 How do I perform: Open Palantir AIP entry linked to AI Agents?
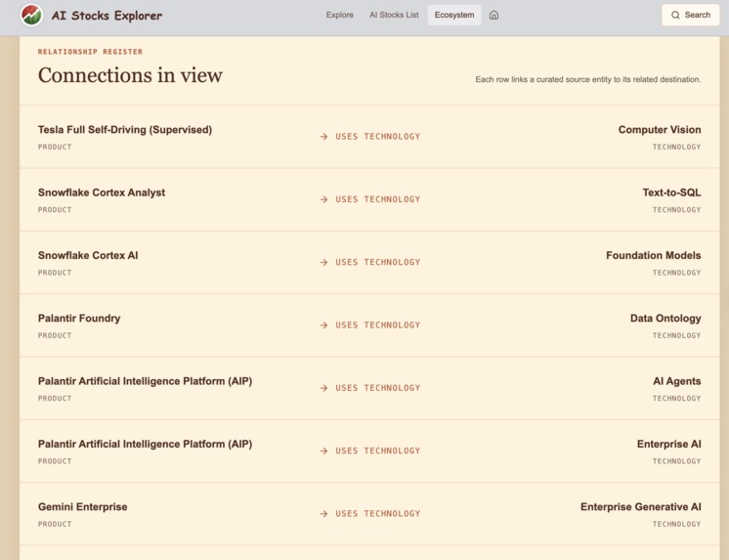(145, 381)
